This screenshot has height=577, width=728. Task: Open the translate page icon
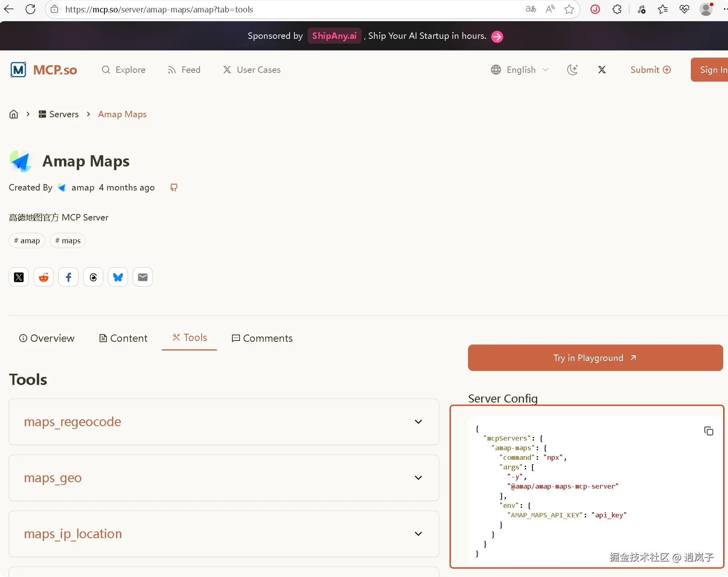pos(531,9)
